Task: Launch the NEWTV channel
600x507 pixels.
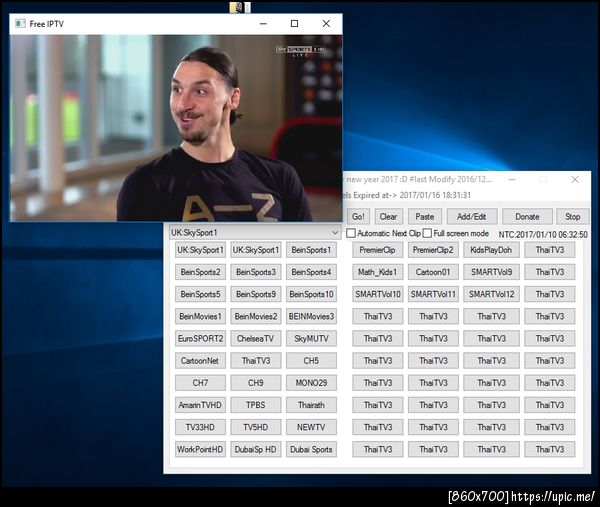Action: tap(311, 427)
